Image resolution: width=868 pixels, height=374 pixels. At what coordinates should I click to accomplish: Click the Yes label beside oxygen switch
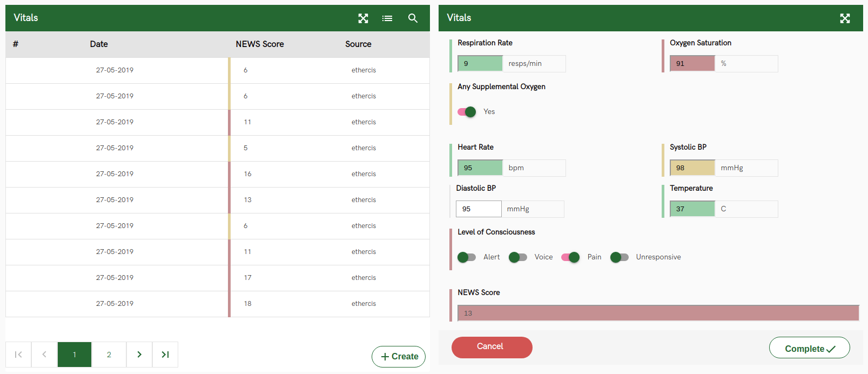[x=489, y=112]
